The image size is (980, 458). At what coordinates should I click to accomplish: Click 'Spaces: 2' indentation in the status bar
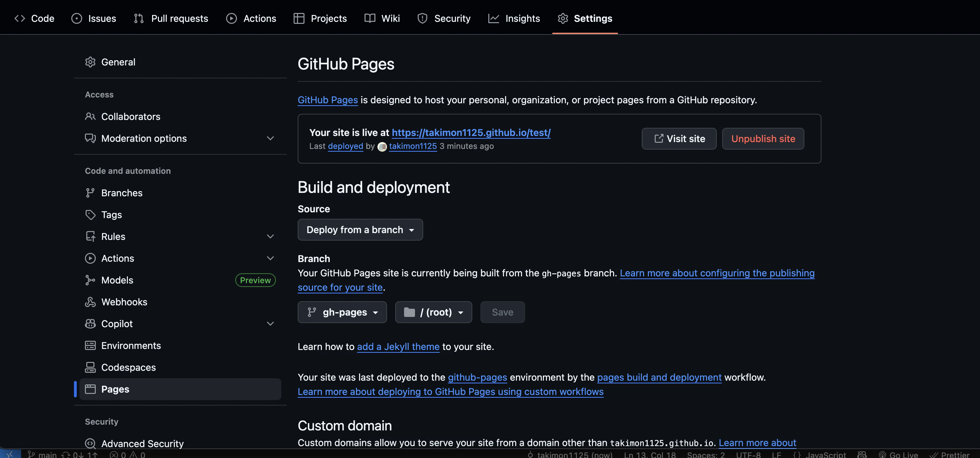point(706,454)
